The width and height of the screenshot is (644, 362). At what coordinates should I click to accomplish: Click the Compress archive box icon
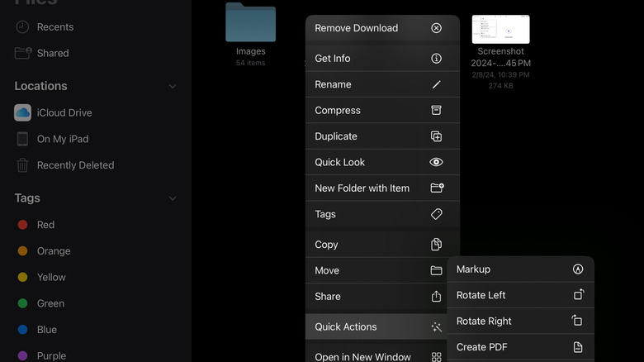point(436,110)
